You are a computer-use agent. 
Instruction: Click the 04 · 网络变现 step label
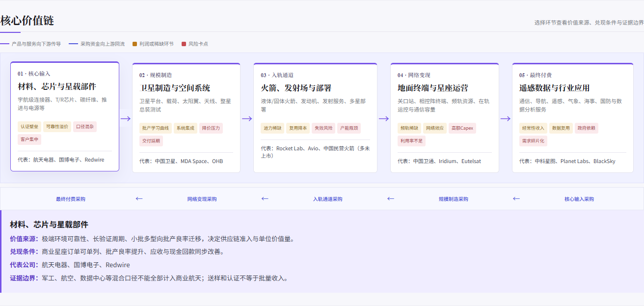pyautogui.click(x=414, y=75)
